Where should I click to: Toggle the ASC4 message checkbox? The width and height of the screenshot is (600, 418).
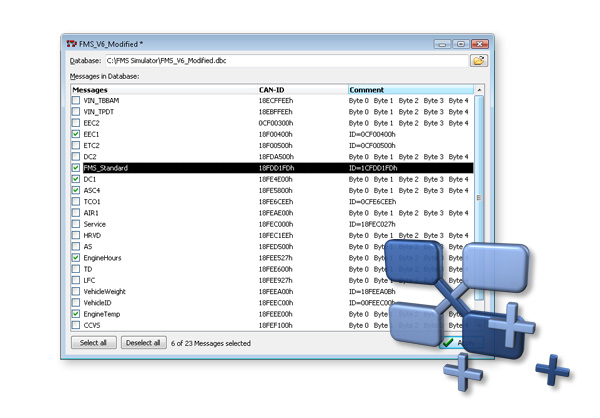pyautogui.click(x=76, y=190)
